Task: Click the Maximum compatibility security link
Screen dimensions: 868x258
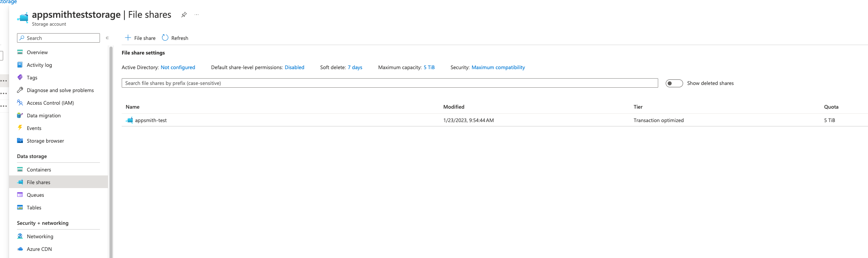Action: pyautogui.click(x=498, y=68)
